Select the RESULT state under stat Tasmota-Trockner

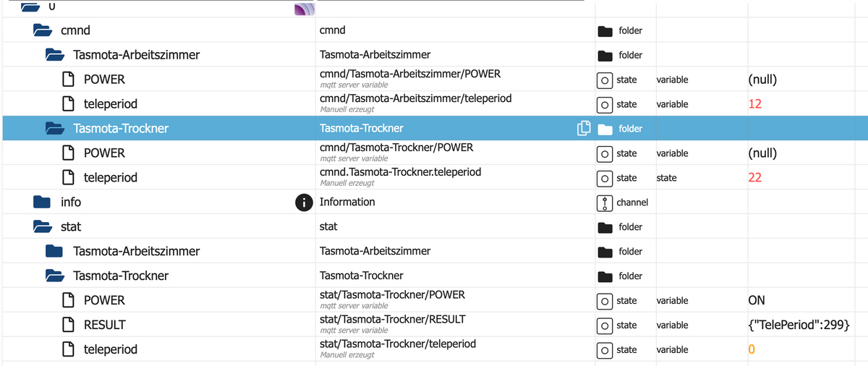[x=104, y=325]
